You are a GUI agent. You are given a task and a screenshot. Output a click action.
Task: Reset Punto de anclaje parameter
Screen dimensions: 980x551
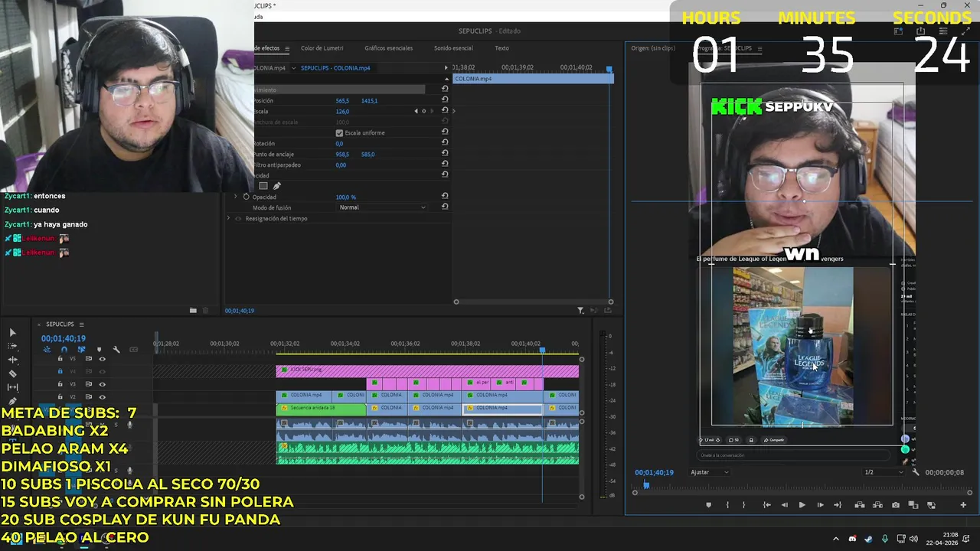[x=445, y=154]
